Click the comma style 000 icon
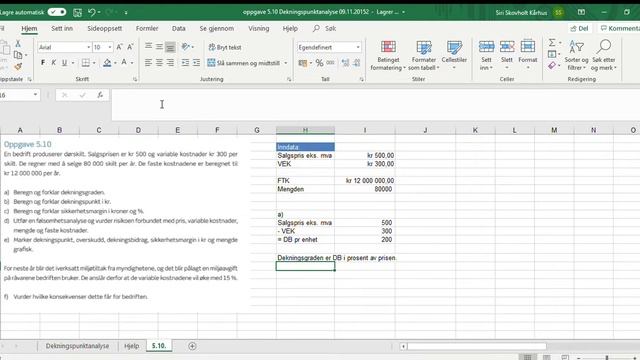This screenshot has height=360, width=640. click(330, 63)
